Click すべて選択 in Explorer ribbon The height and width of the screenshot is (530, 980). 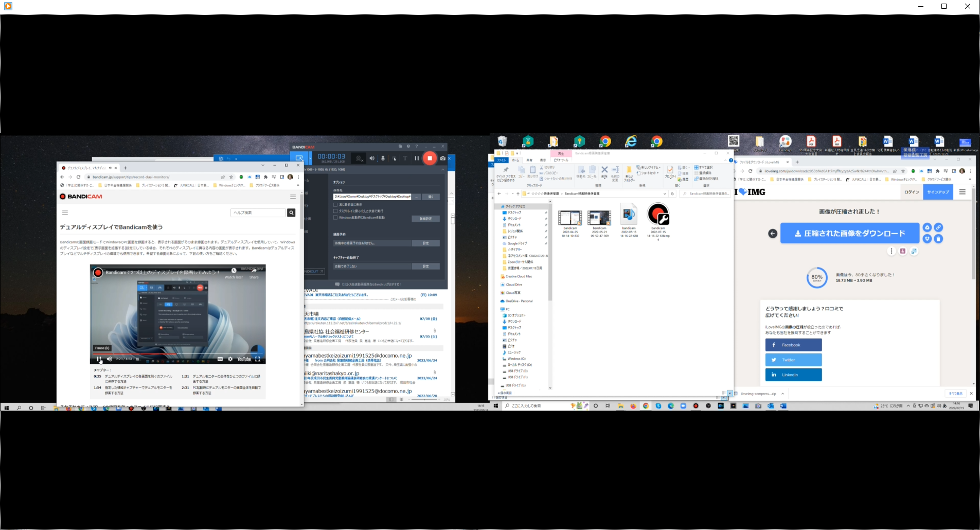coord(703,167)
